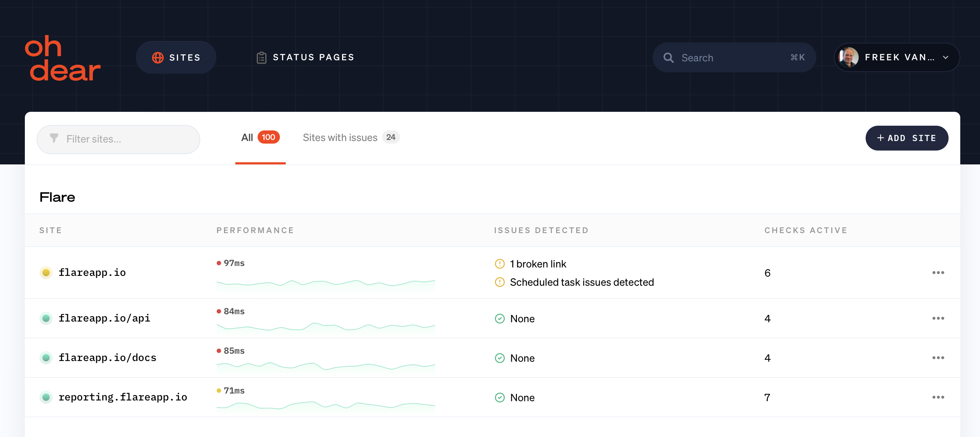
Task: Click the check icon in flareapp.io/api row
Action: [x=500, y=318]
